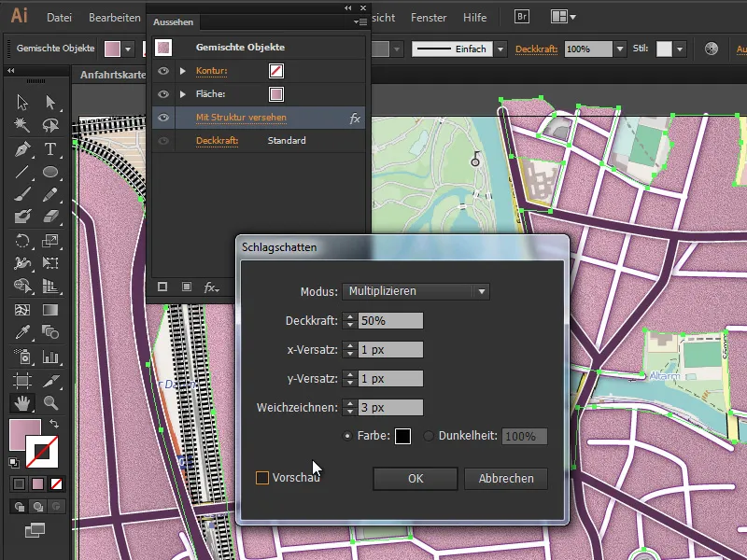The height and width of the screenshot is (560, 747).
Task: Expand the Fläche row triangle
Action: pos(183,94)
